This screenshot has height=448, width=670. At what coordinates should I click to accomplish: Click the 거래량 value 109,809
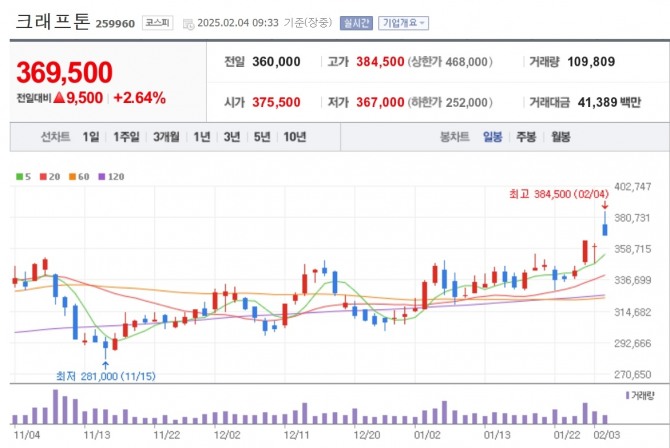591,62
